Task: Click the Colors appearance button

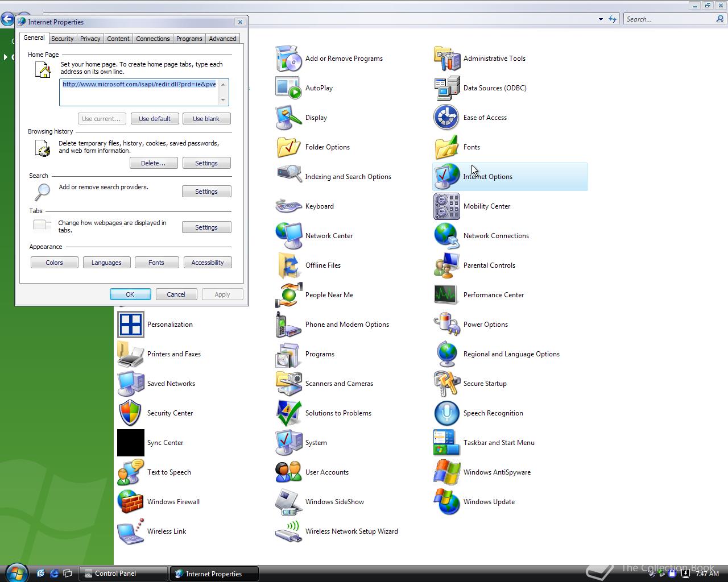Action: coord(55,263)
